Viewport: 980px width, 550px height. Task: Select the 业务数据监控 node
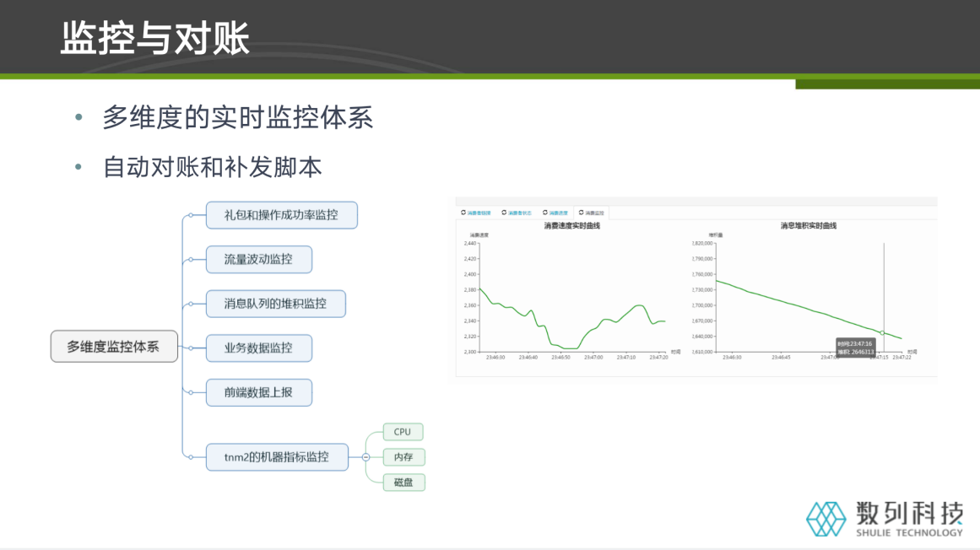[x=259, y=347]
